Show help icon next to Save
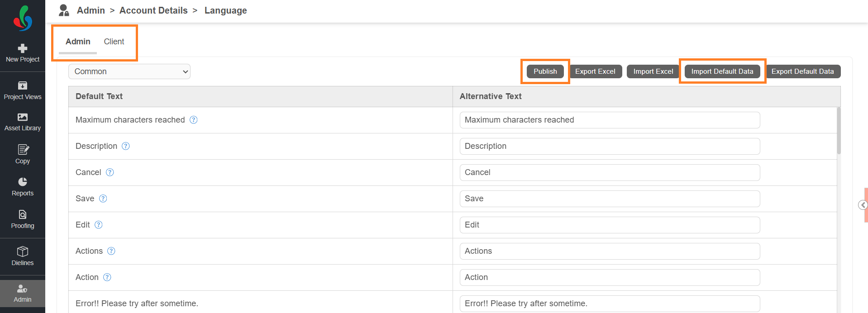 pos(103,199)
